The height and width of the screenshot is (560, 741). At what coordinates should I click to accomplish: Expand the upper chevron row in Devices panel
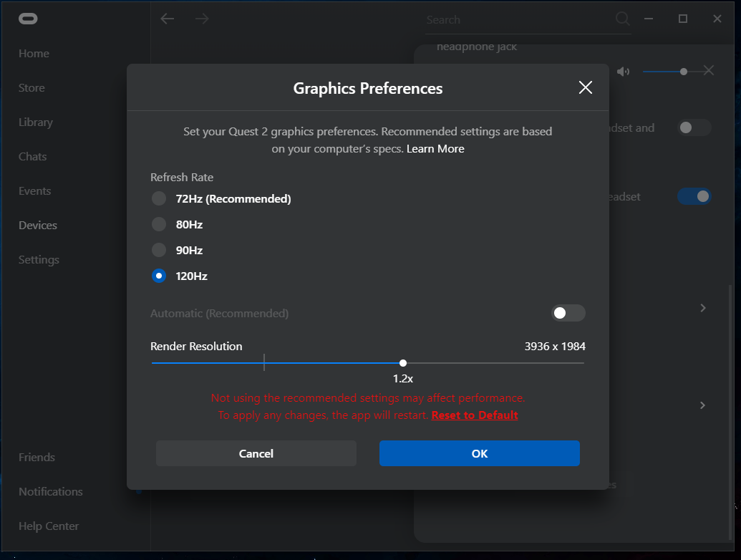pos(703,308)
